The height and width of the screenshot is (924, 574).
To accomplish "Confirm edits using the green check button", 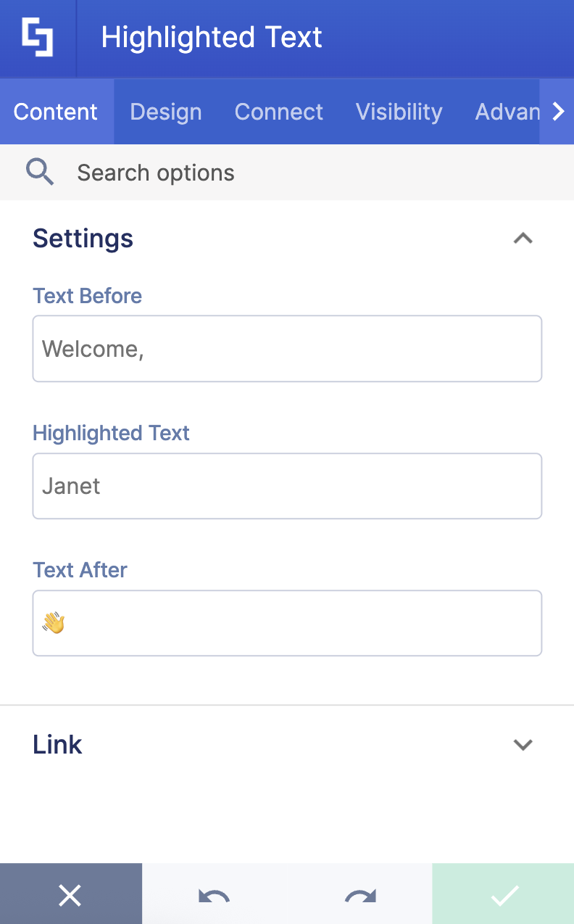I will coord(503,894).
